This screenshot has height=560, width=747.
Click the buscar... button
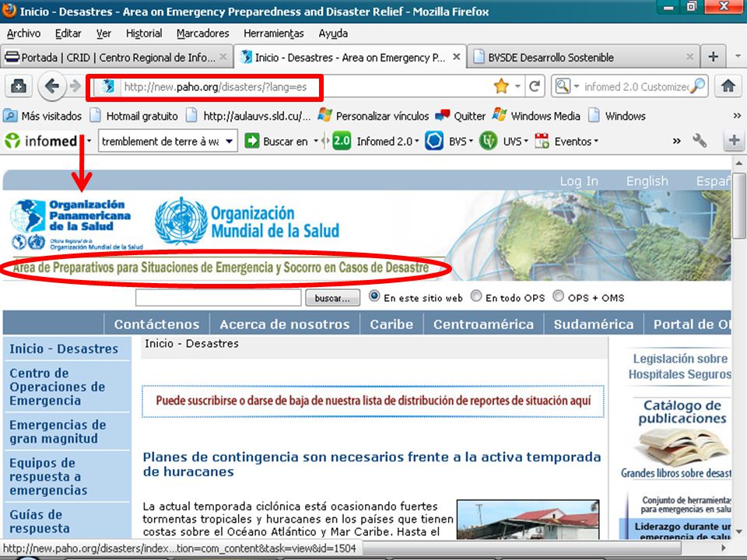click(332, 298)
